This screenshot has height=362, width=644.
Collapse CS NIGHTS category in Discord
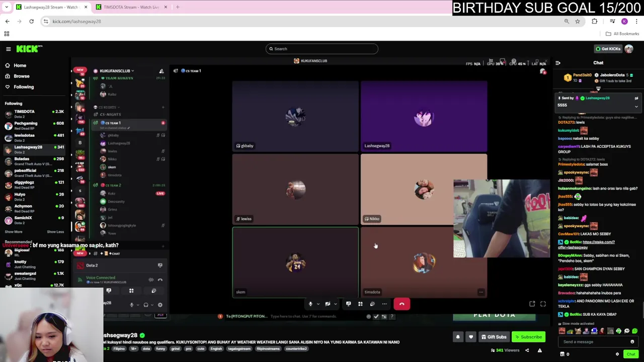tap(107, 107)
